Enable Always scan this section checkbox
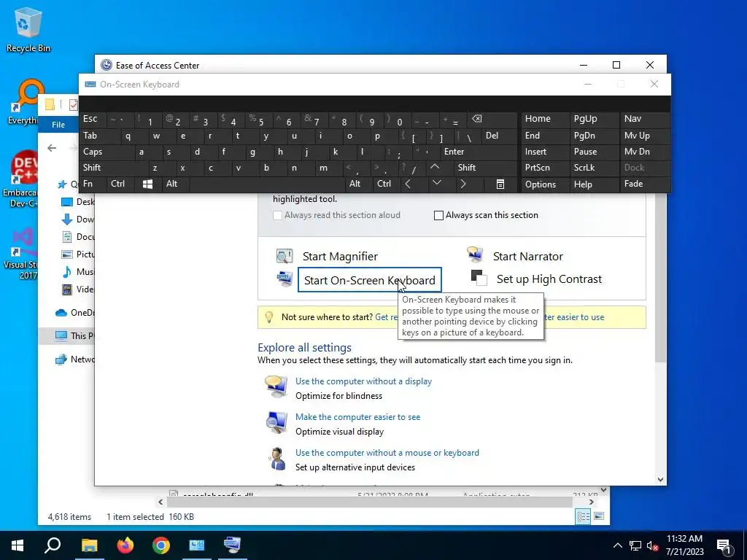Screen dimensions: 747x560 tap(438, 215)
